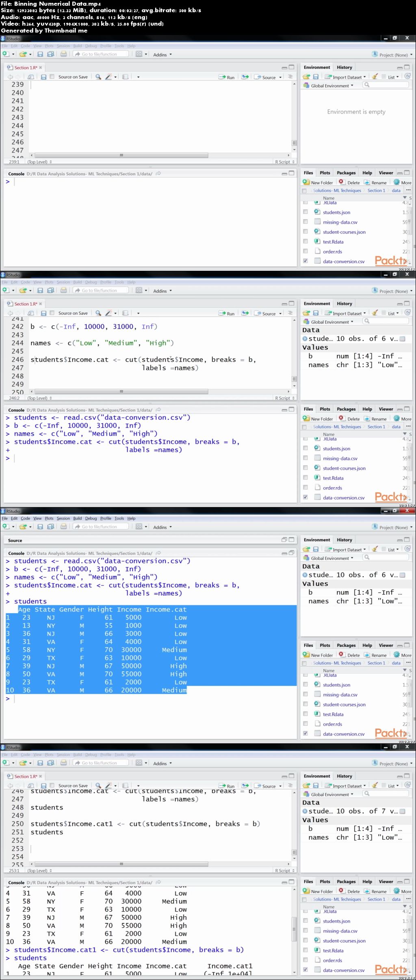Tick the test.Rdata checkbox in the line-242 script frame
This screenshot has width=416, height=980.
pyautogui.click(x=305, y=478)
